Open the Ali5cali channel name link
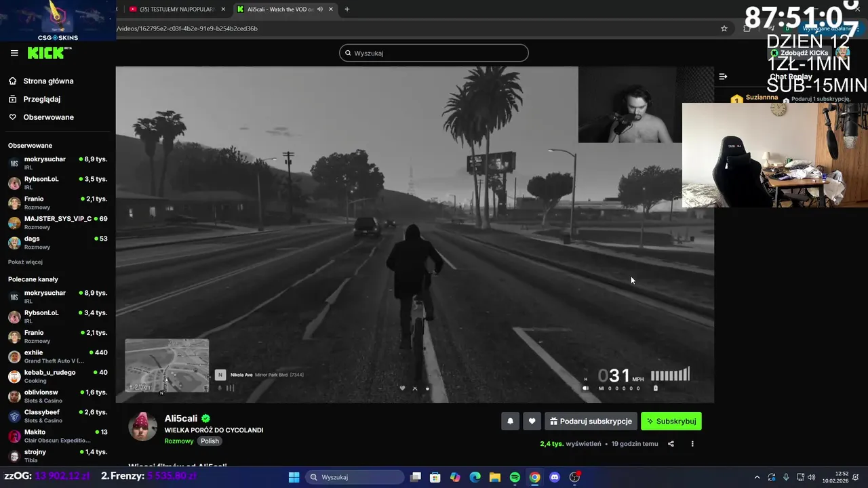Screen dimensions: 868x488 pos(181,418)
